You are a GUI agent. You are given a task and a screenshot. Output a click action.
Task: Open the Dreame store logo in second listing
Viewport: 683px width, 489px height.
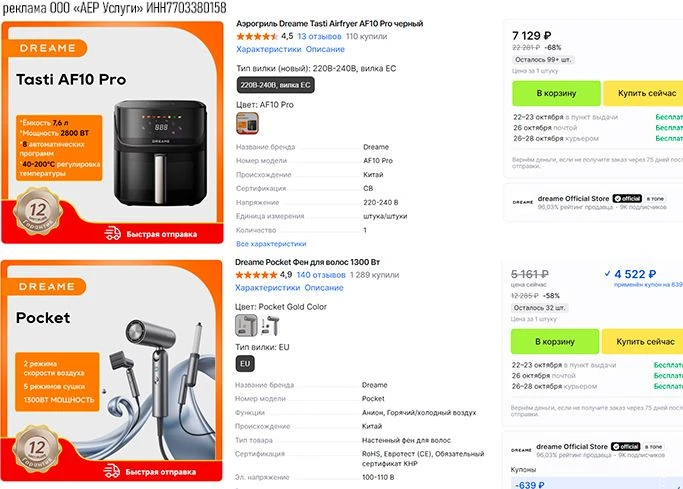pyautogui.click(x=521, y=450)
